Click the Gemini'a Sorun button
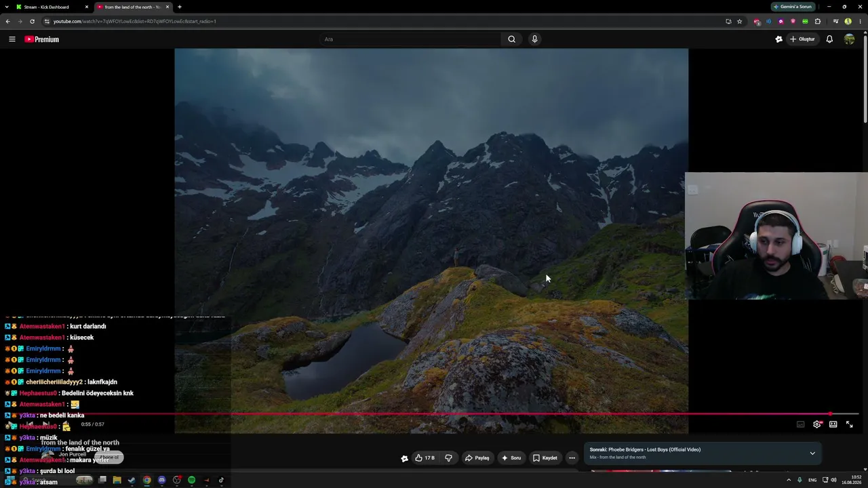The width and height of the screenshot is (868, 488). click(x=793, y=7)
